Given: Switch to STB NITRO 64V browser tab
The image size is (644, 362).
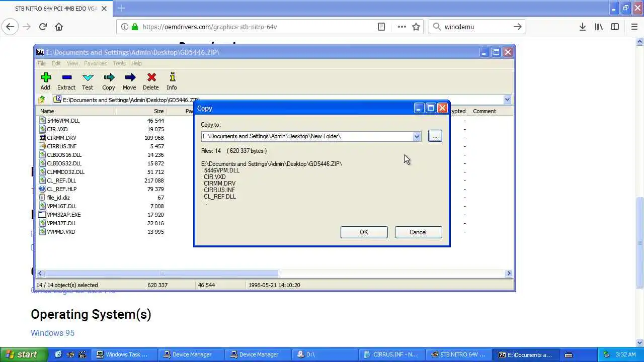Looking at the screenshot, I should pyautogui.click(x=55, y=9).
